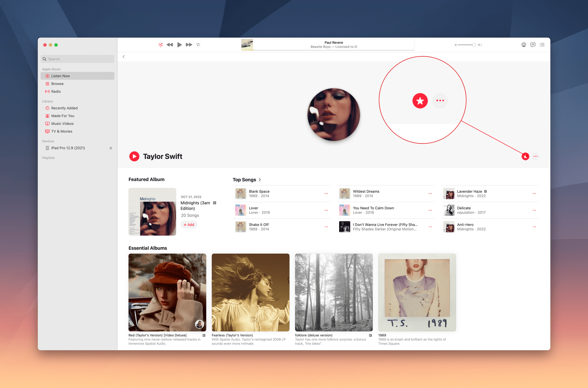This screenshot has height=388, width=588.
Task: Start playback with the toolbar play button
Action: (x=179, y=45)
